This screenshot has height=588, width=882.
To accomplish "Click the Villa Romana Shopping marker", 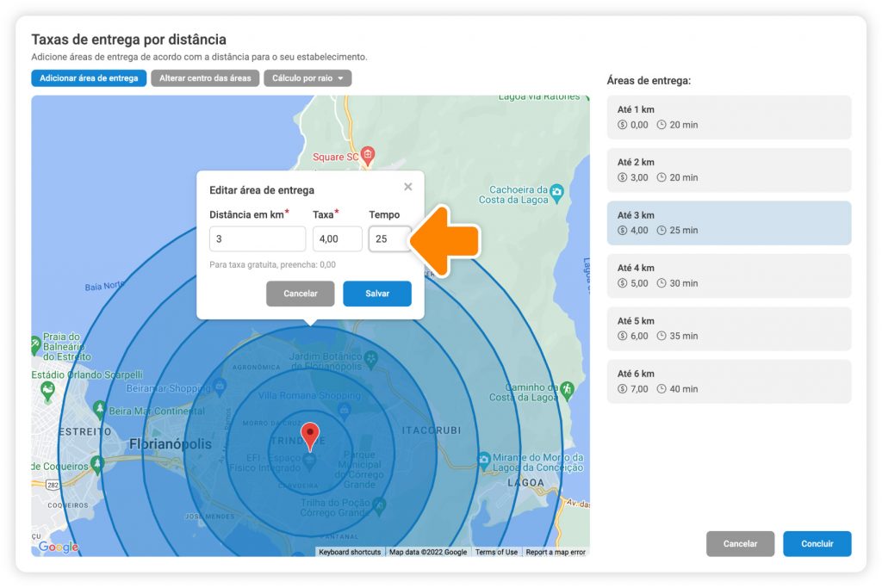I will click(x=345, y=411).
